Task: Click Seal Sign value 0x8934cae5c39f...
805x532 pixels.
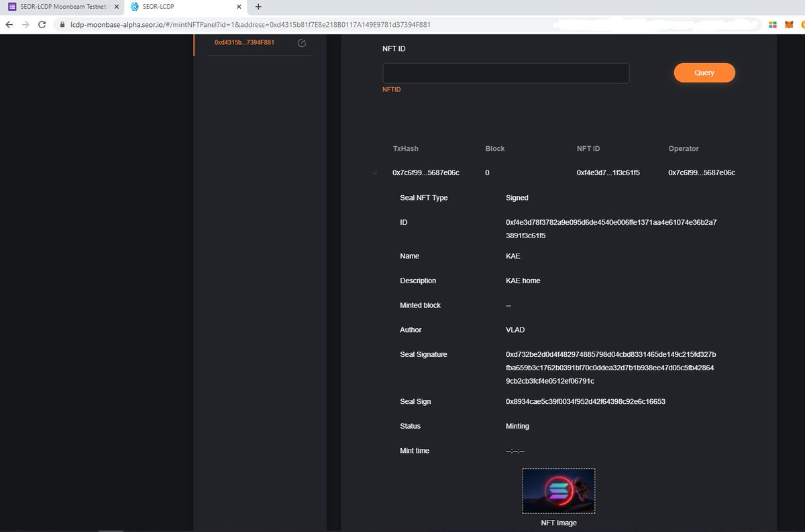Action: tap(586, 401)
